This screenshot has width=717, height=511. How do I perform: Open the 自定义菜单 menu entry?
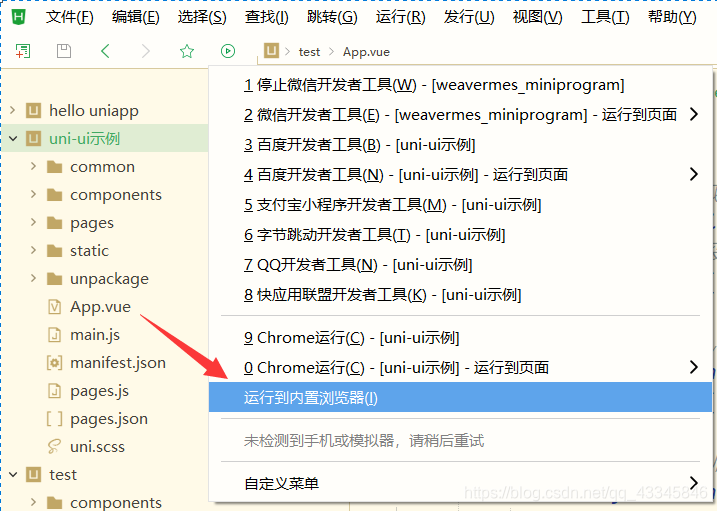pos(460,483)
